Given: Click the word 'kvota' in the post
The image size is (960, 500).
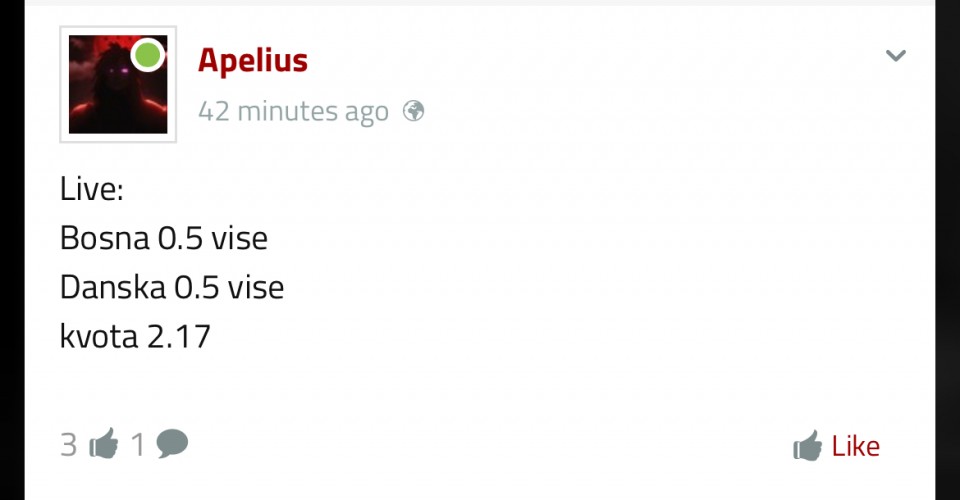Looking at the screenshot, I should tap(98, 336).
